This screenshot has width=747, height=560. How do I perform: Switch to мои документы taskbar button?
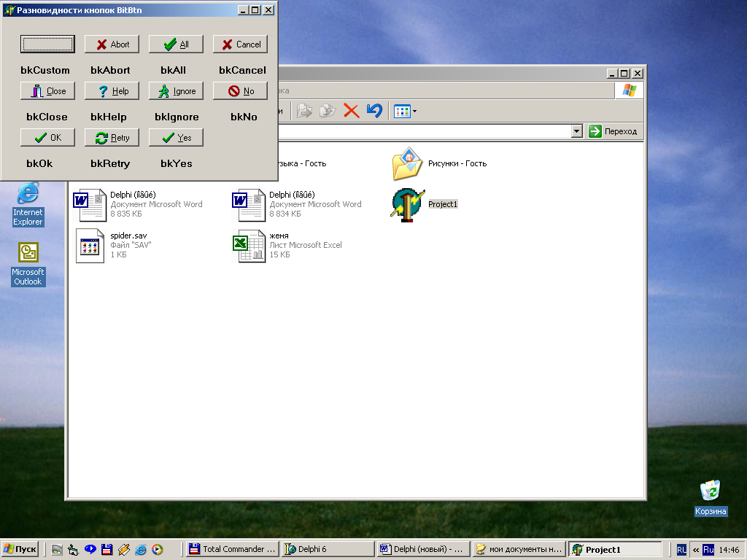(519, 549)
